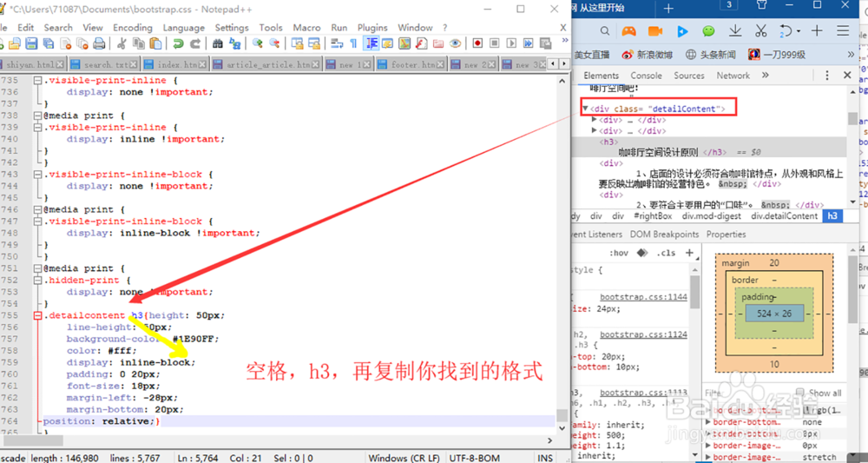Viewport: 868px width, 463px height.
Task: Collapse the @media print fold on line 738
Action: click(37, 116)
